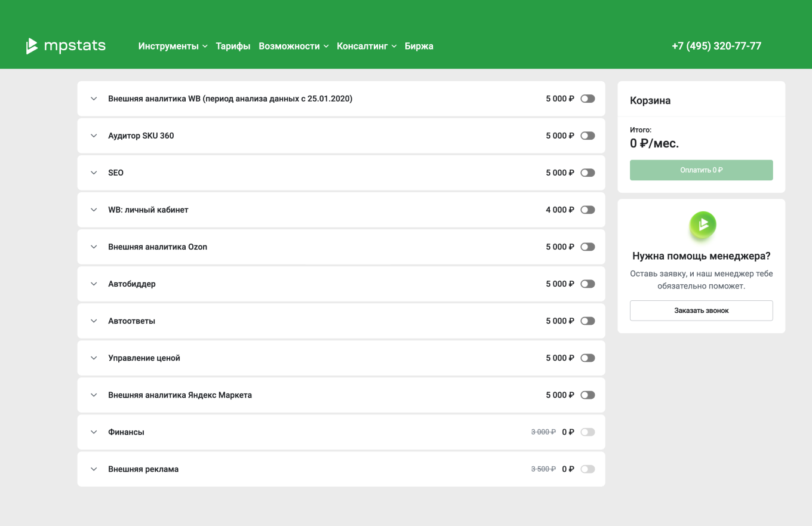Click the mpstats logo
Screen dimensions: 812x526
pyautogui.click(x=66, y=46)
